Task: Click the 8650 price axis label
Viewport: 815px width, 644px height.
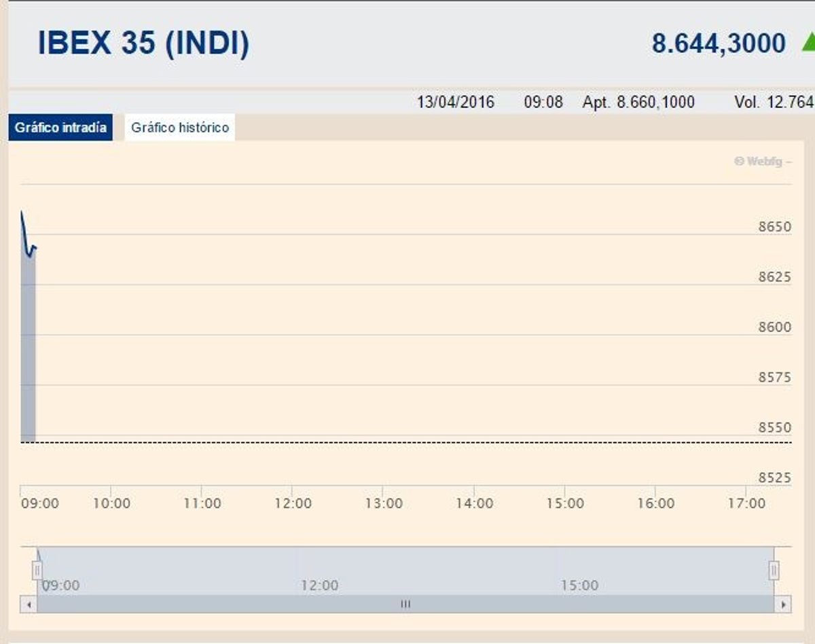Action: click(x=775, y=226)
